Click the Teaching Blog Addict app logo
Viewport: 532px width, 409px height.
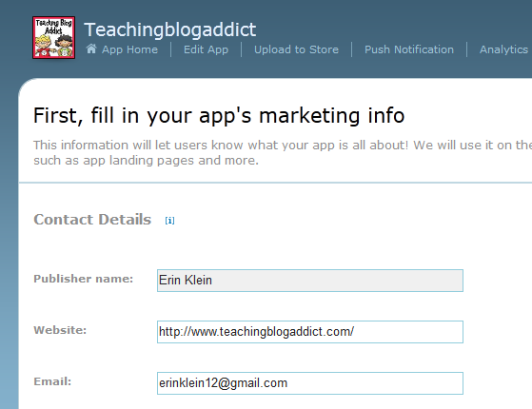pos(53,37)
